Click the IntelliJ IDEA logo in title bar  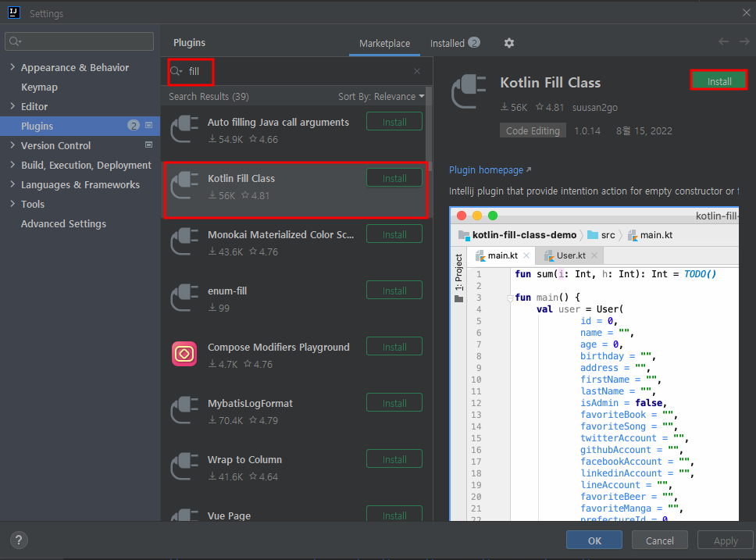coord(14,12)
